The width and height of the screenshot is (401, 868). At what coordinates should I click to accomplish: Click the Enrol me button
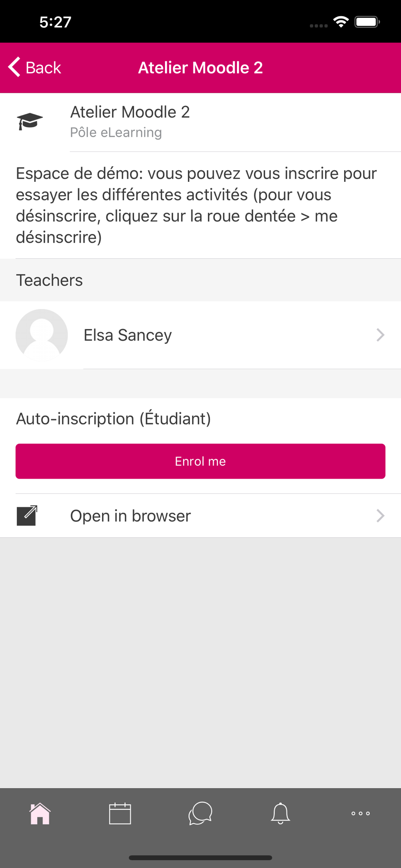(200, 461)
